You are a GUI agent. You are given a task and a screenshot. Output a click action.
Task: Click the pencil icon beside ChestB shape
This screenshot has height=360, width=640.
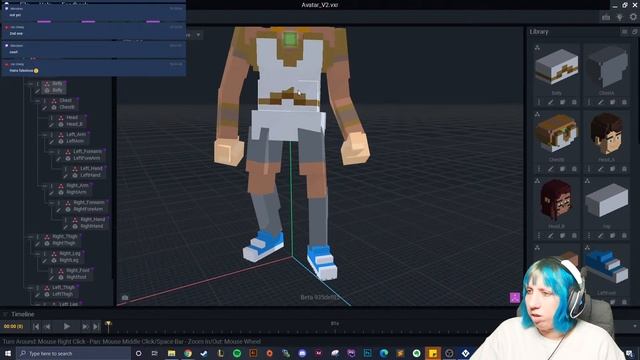[44, 108]
